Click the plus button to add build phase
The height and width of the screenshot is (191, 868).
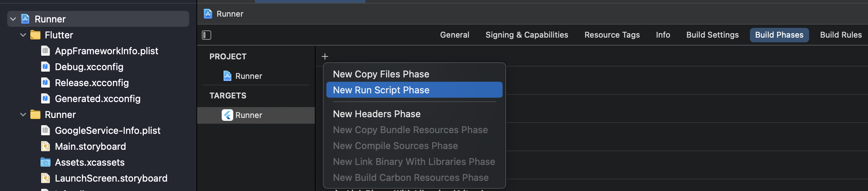(325, 56)
